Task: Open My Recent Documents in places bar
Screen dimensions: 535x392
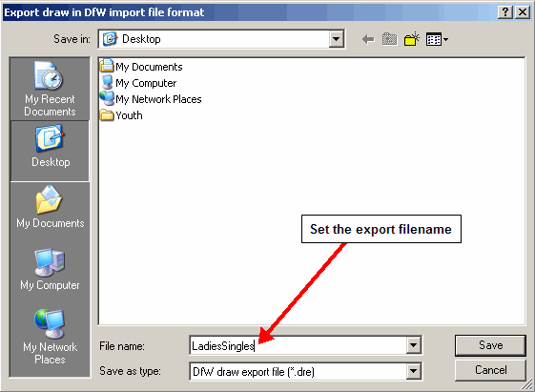Action: tap(50, 89)
